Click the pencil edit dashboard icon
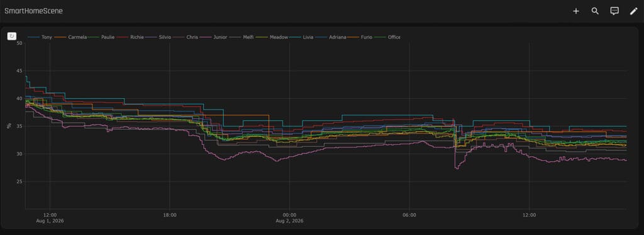This screenshot has height=235, width=644. (634, 11)
